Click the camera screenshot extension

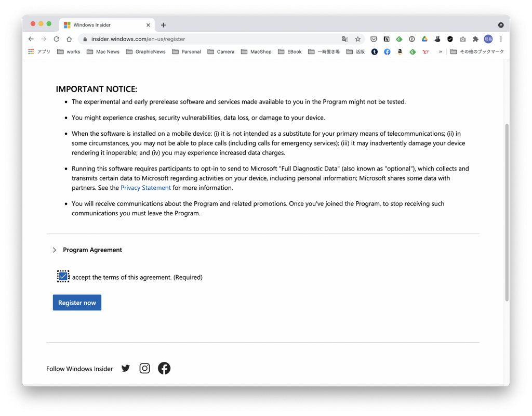coord(463,39)
